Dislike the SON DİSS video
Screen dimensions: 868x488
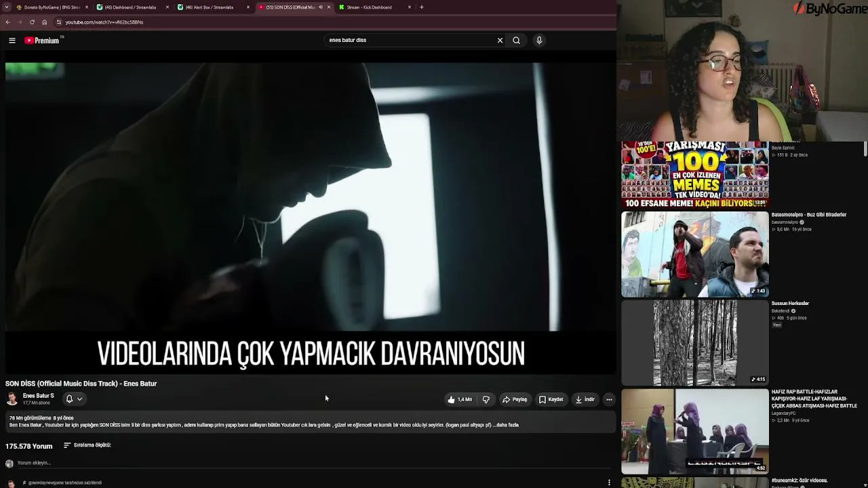tap(486, 400)
